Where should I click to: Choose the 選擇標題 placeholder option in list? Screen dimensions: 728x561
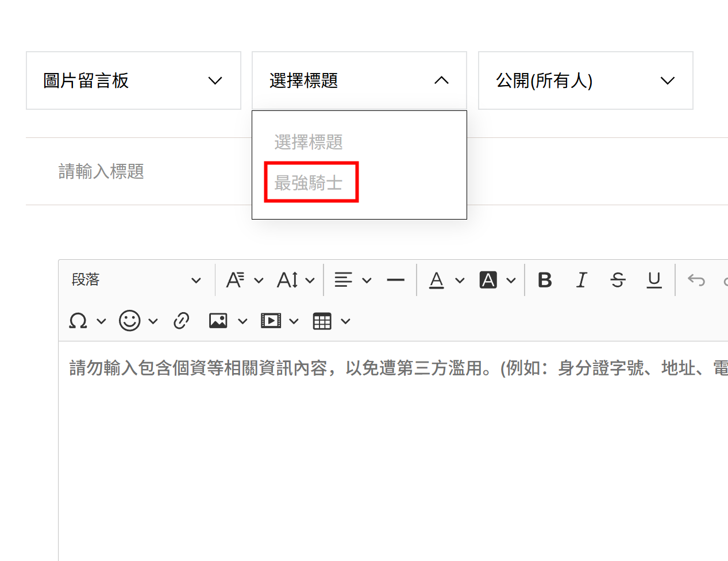[x=309, y=142]
